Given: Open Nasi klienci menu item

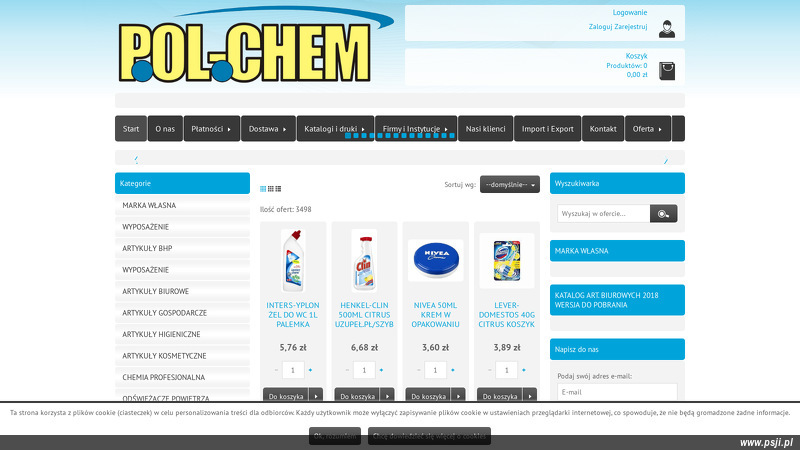Looking at the screenshot, I should click(x=485, y=129).
